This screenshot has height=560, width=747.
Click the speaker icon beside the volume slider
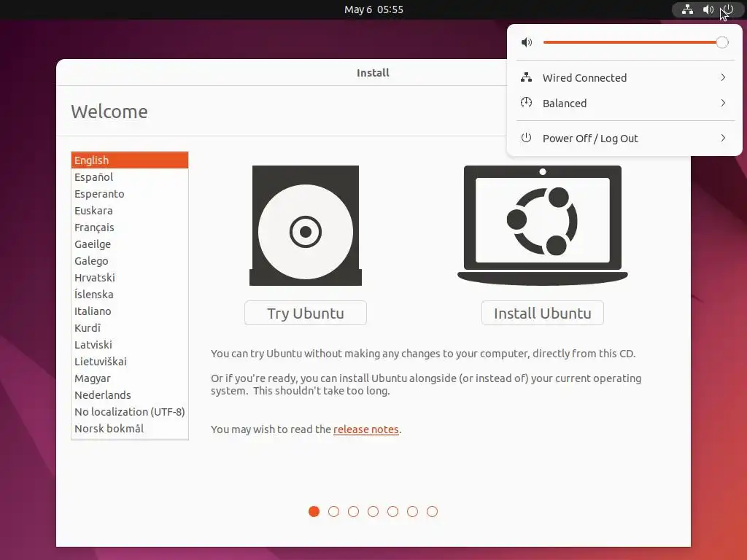[527, 42]
